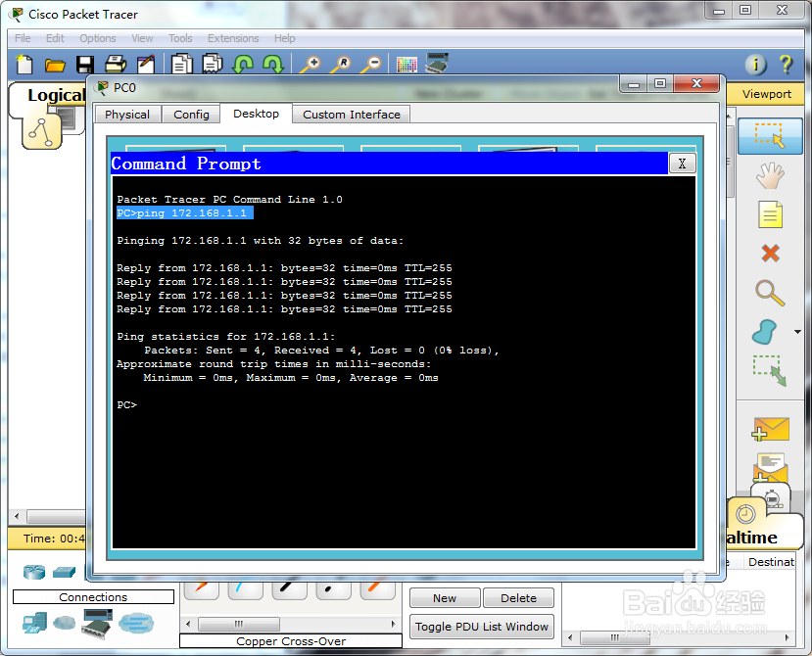Click the Time display in status bar
This screenshot has height=656, width=812.
coord(53,539)
